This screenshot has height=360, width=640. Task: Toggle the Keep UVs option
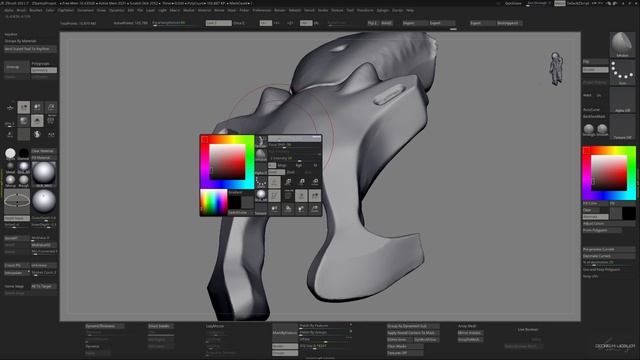pyautogui.click(x=591, y=276)
